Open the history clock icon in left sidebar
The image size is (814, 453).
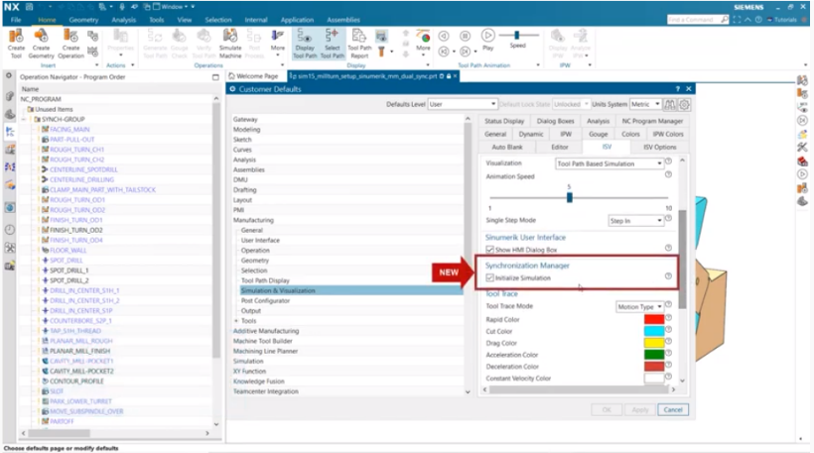(x=10, y=229)
